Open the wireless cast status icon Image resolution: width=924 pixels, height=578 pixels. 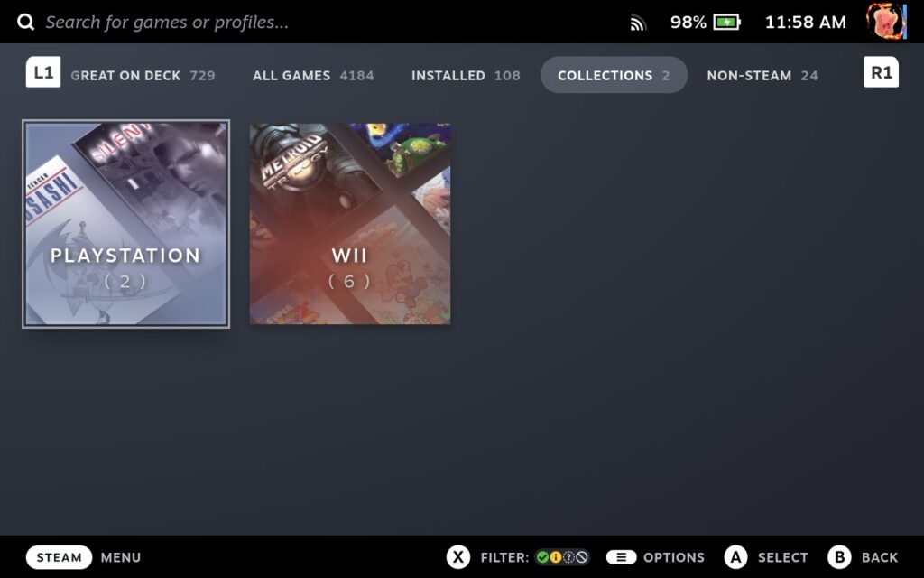click(x=638, y=23)
